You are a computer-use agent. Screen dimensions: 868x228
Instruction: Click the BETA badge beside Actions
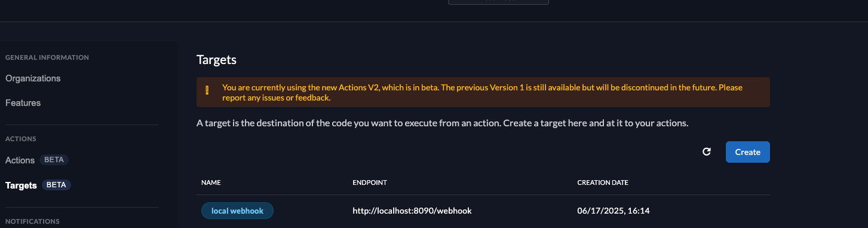54,160
